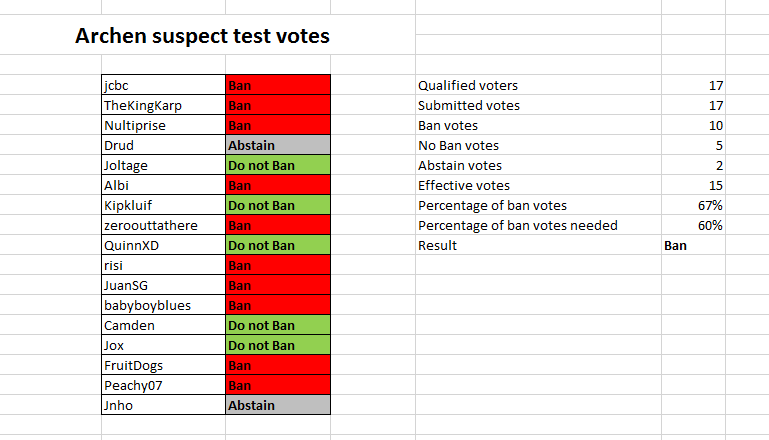Click the Kipkluif name cell
The height and width of the screenshot is (440, 769).
pyautogui.click(x=163, y=205)
